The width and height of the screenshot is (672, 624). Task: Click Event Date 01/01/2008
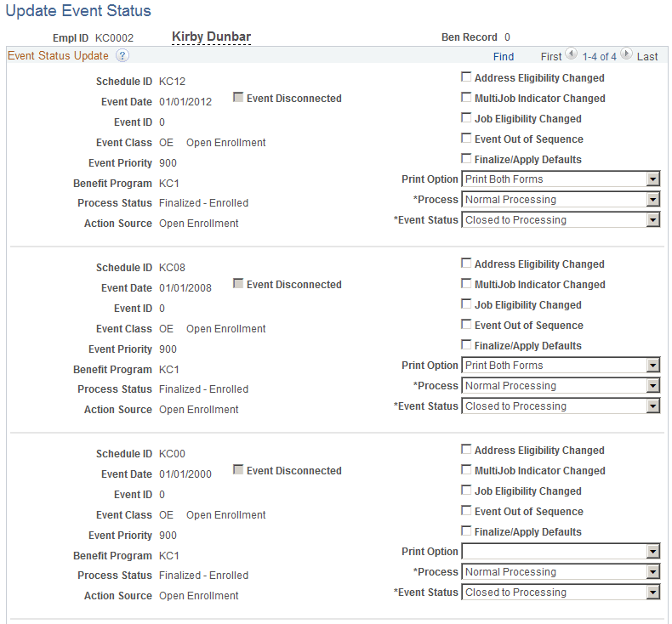185,288
